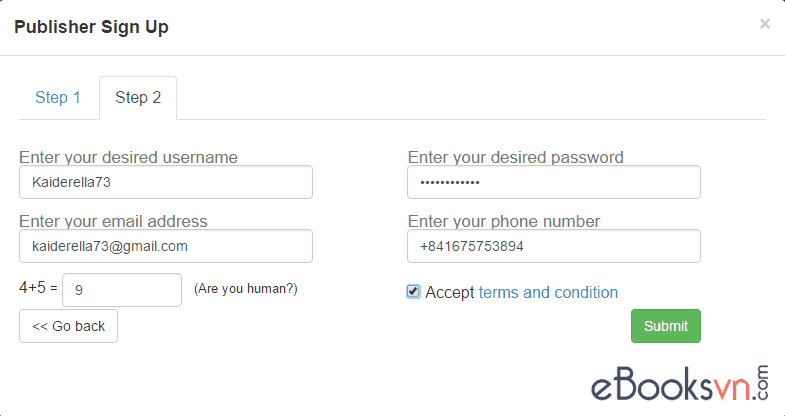Viewport: 785px width, 416px height.
Task: Click the 'Enter your desired password' label
Action: pos(515,157)
